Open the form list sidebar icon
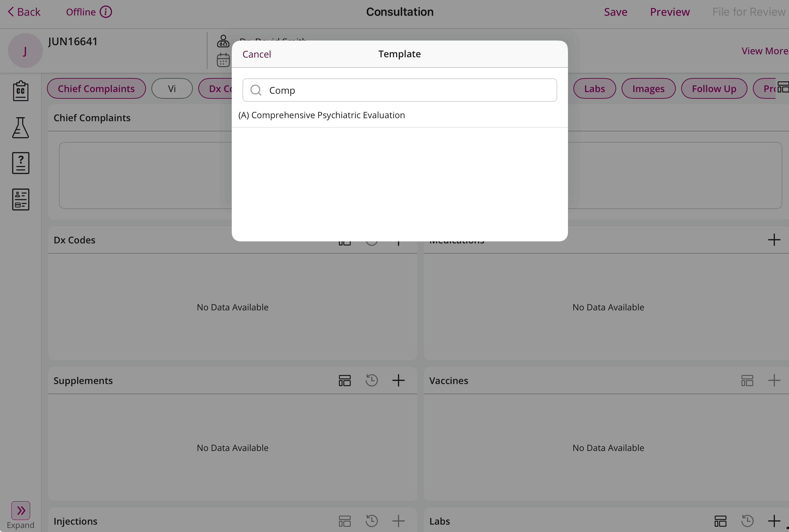Screen dimensions: 789x532 21,200
